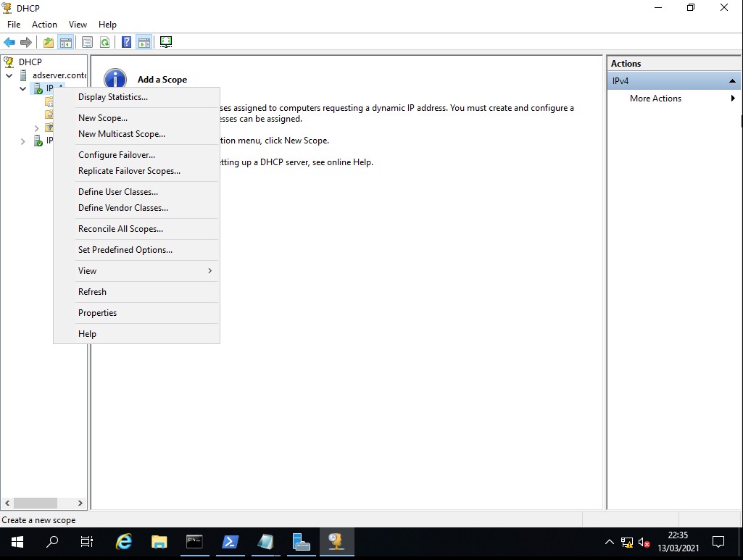
Task: Select Configure Failover... in the context menu
Action: tap(117, 155)
